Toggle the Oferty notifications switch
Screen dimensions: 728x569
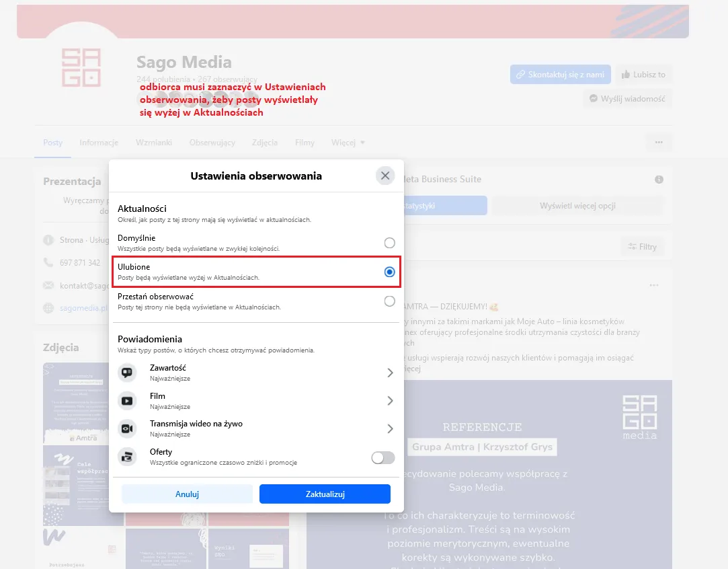[x=382, y=457]
